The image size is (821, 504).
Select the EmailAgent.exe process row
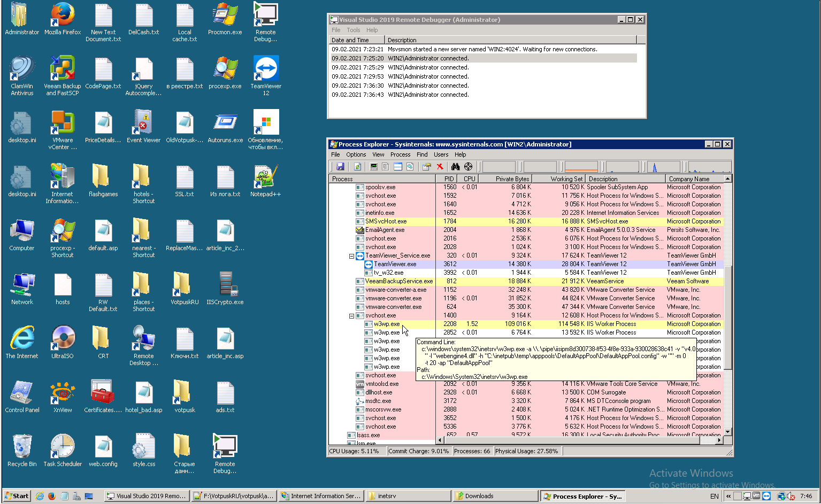click(526, 230)
